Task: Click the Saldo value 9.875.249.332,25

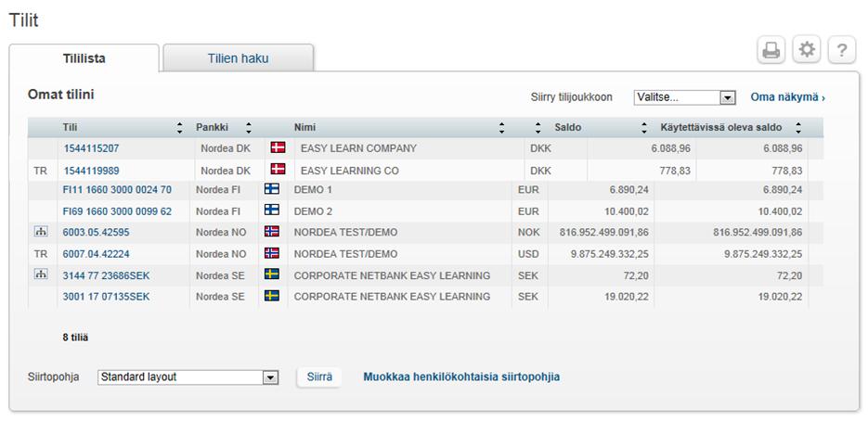Action: click(610, 254)
